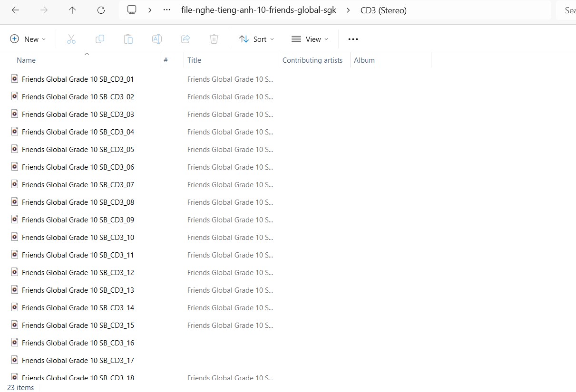This screenshot has height=392, width=576.
Task: Open the View options dropdown
Action: click(310, 39)
